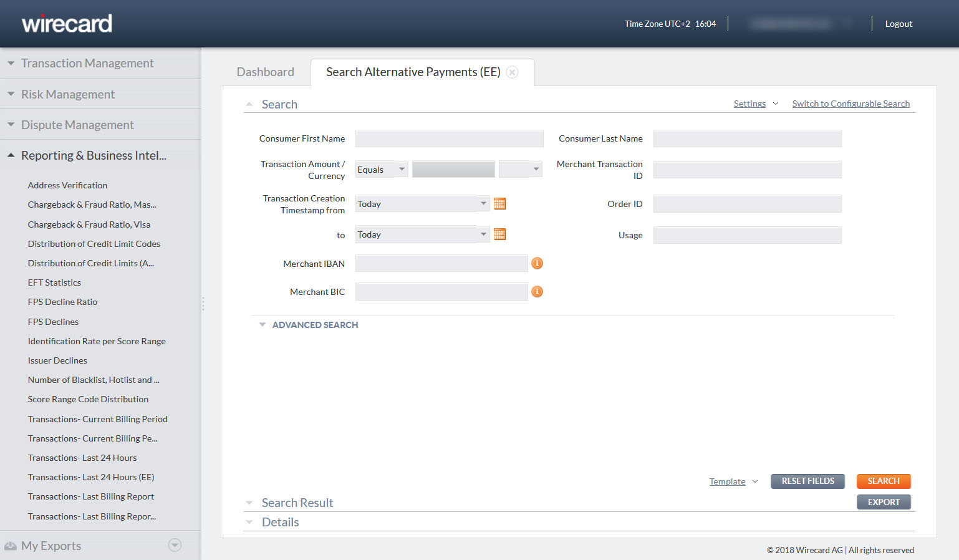Image resolution: width=959 pixels, height=560 pixels.
Task: Open Transactions- Last Billing Report
Action: 91,496
